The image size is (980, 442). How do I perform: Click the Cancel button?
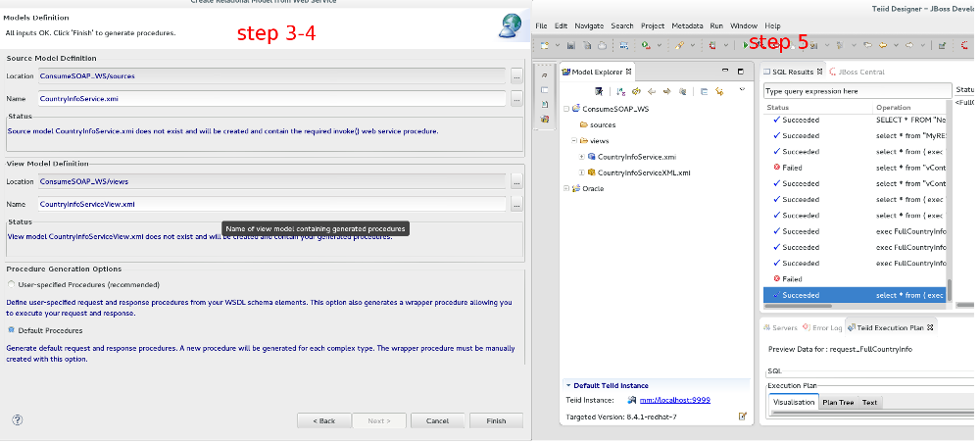437,420
